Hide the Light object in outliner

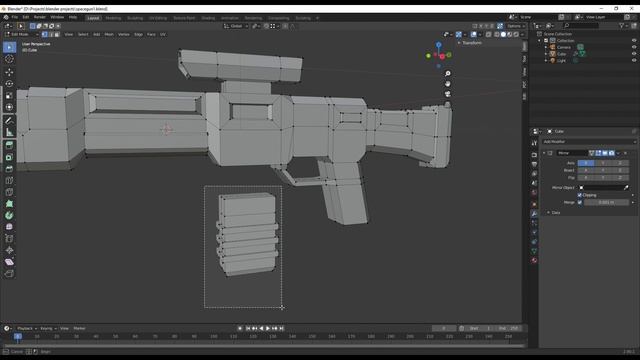(x=634, y=60)
